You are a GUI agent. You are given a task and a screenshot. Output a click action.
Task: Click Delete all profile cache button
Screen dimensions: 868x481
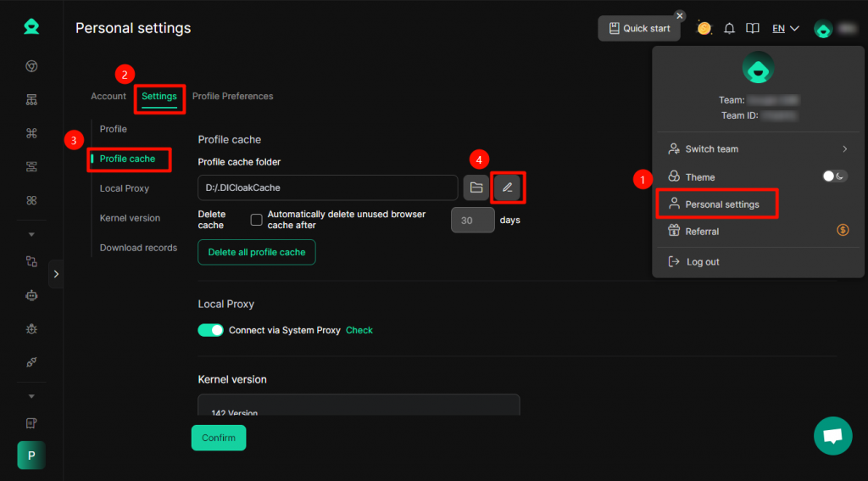[x=256, y=253]
